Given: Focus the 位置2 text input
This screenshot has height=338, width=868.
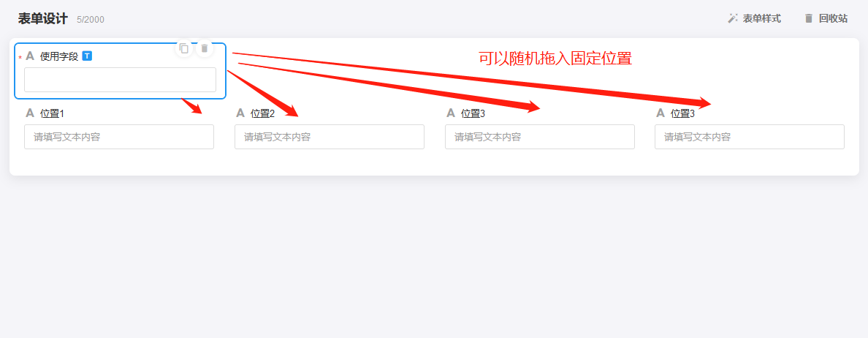Looking at the screenshot, I should tap(330, 137).
